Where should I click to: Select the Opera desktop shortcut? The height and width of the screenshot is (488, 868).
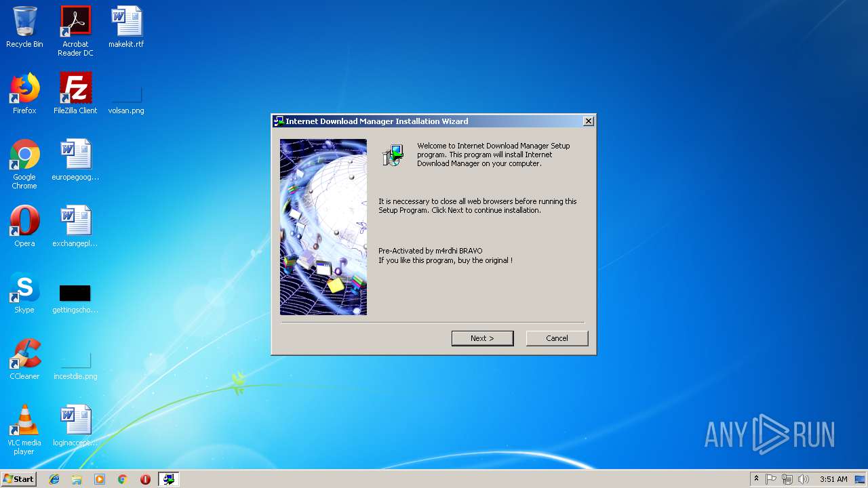click(x=24, y=226)
